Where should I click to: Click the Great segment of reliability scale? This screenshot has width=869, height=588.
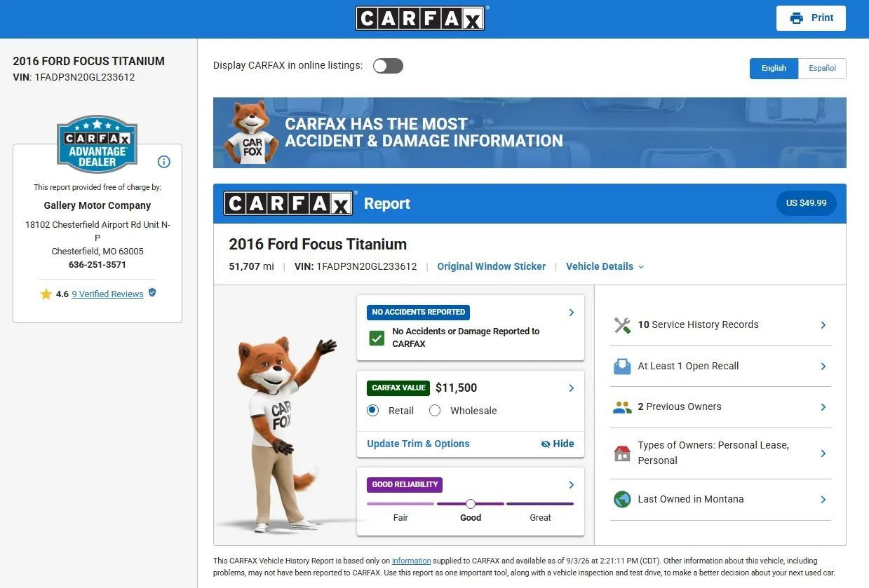pos(540,504)
